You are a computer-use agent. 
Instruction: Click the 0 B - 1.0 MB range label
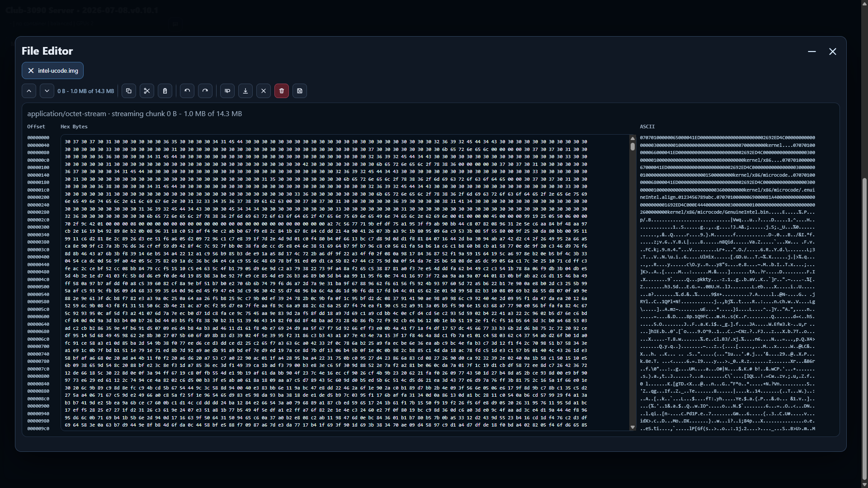coord(86,91)
